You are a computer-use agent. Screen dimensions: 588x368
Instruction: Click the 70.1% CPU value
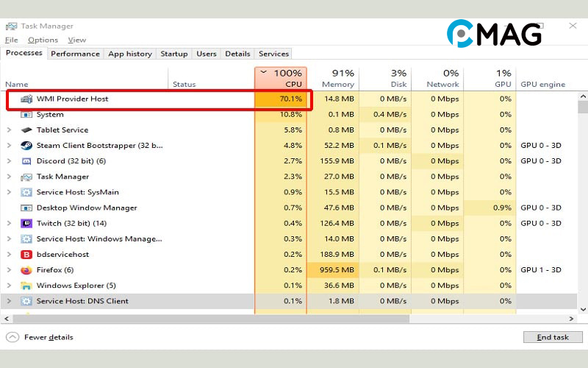(290, 99)
